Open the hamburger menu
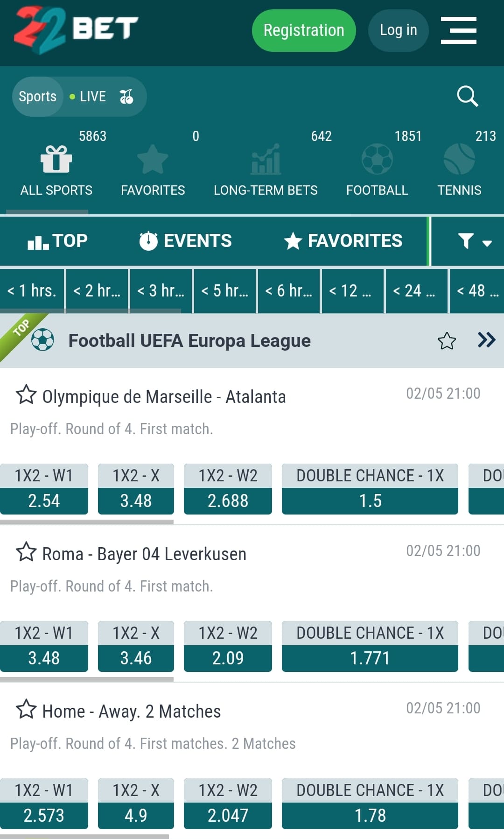 (458, 30)
